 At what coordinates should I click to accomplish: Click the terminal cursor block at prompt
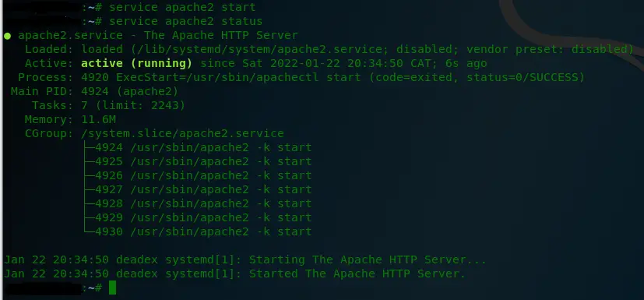click(x=113, y=288)
